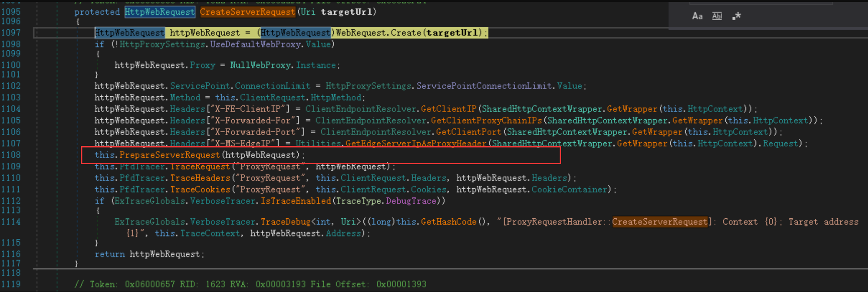Screen dimensions: 868x292
Task: Enable regular expression search option
Action: (x=736, y=16)
